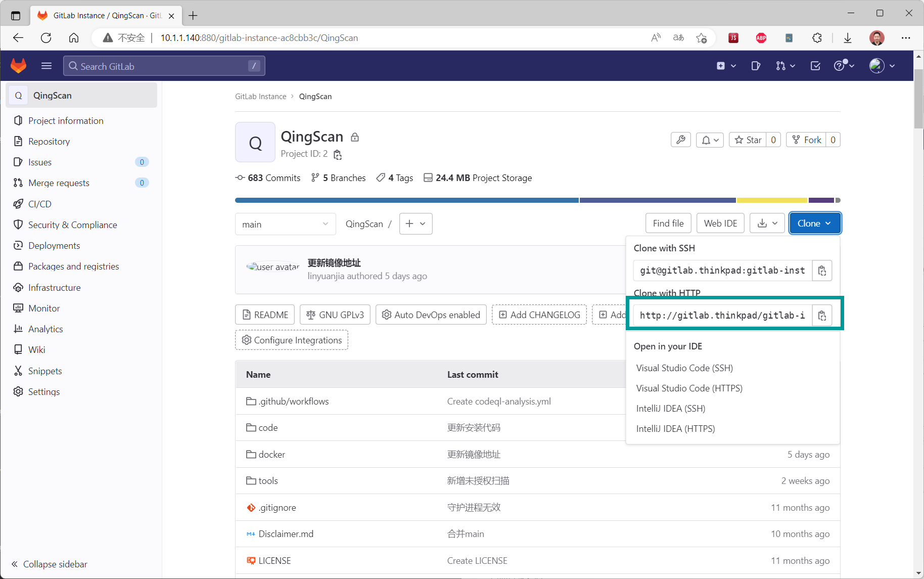Click the Add CHANGELOG button
924x579 pixels.
(539, 315)
